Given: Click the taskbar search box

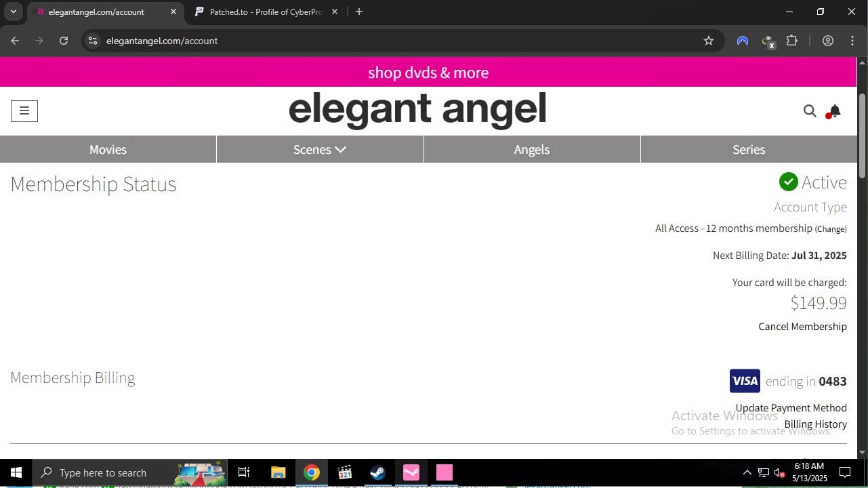Looking at the screenshot, I should coord(130,472).
